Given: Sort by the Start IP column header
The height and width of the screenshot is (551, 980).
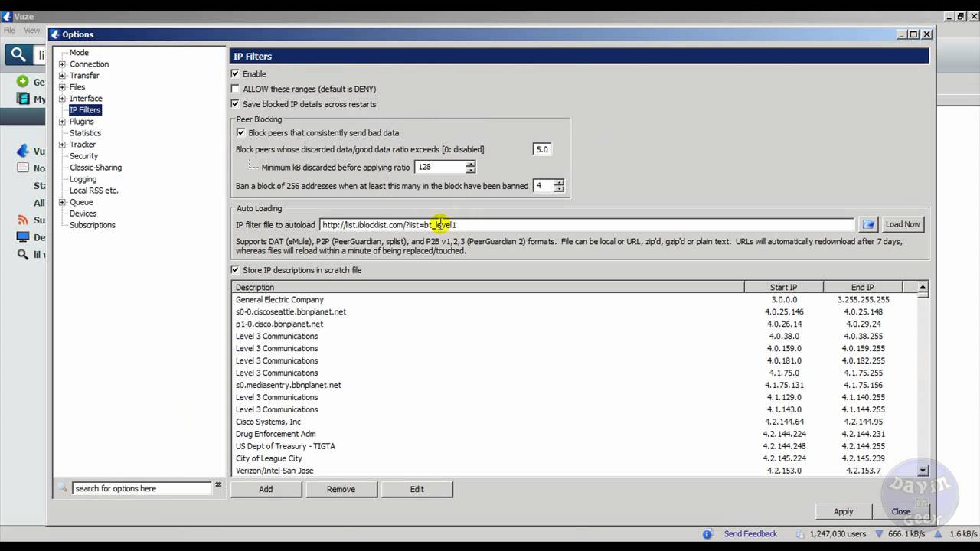Looking at the screenshot, I should (x=783, y=287).
